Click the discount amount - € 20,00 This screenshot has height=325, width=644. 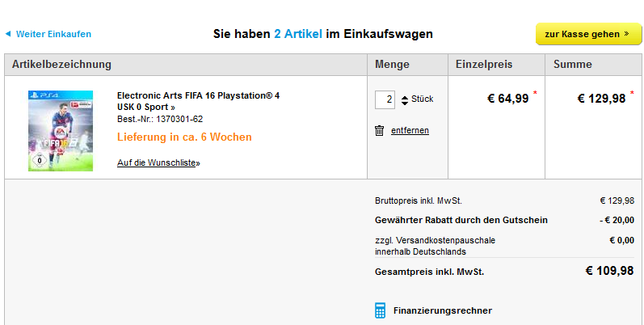617,220
